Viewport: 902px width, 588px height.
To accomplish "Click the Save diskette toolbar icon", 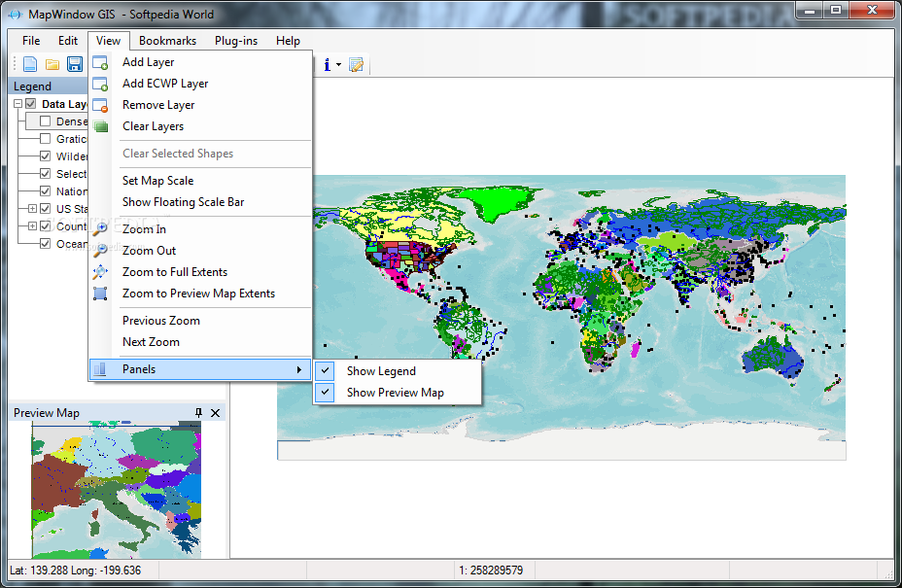I will tap(75, 64).
